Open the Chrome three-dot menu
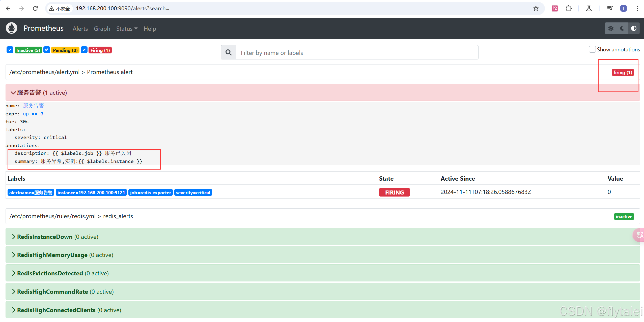The image size is (644, 322). [x=637, y=9]
